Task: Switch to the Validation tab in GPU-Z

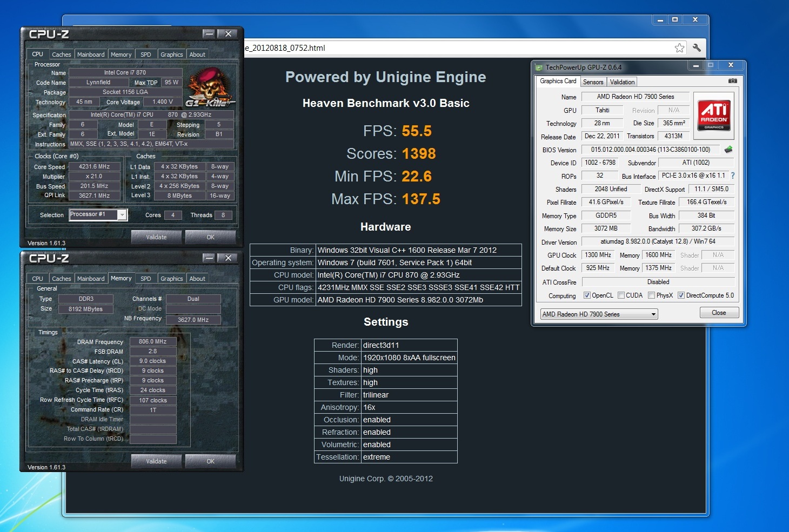Action: (x=622, y=82)
